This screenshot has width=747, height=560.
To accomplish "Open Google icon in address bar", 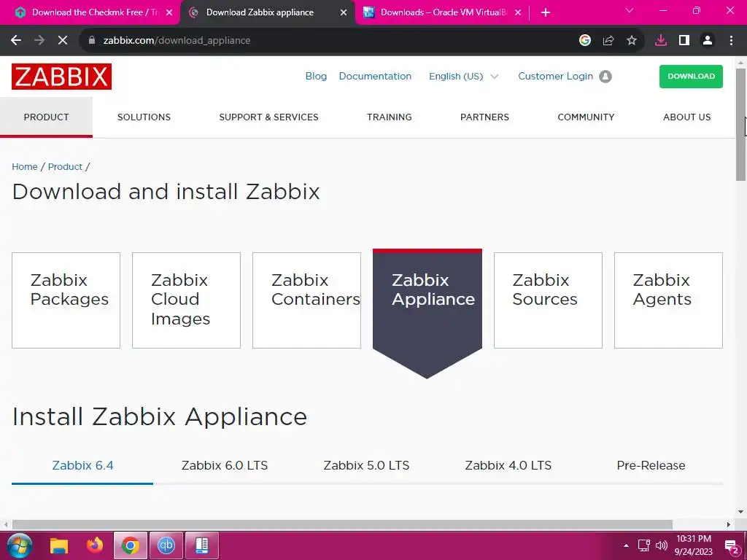I will tap(585, 41).
